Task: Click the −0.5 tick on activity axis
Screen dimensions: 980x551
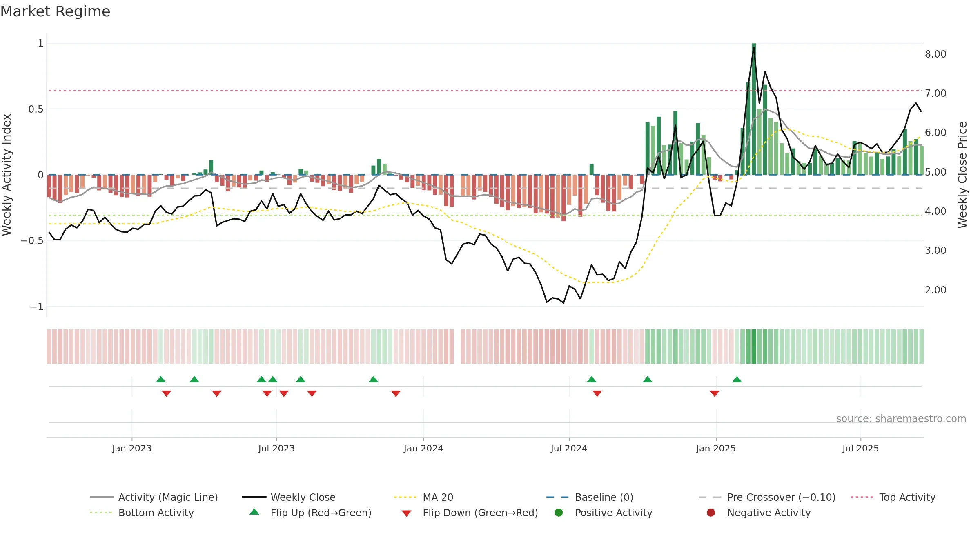Action: pos(32,240)
